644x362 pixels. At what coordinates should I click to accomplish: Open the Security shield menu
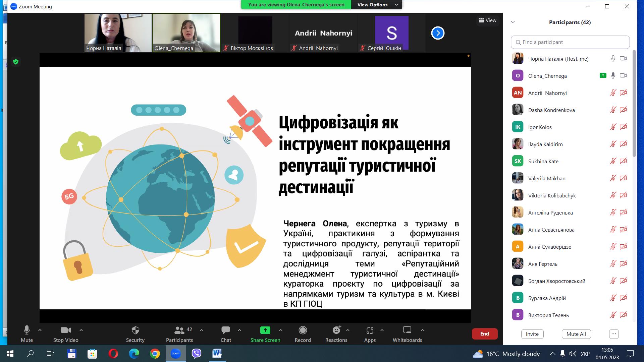(x=135, y=334)
